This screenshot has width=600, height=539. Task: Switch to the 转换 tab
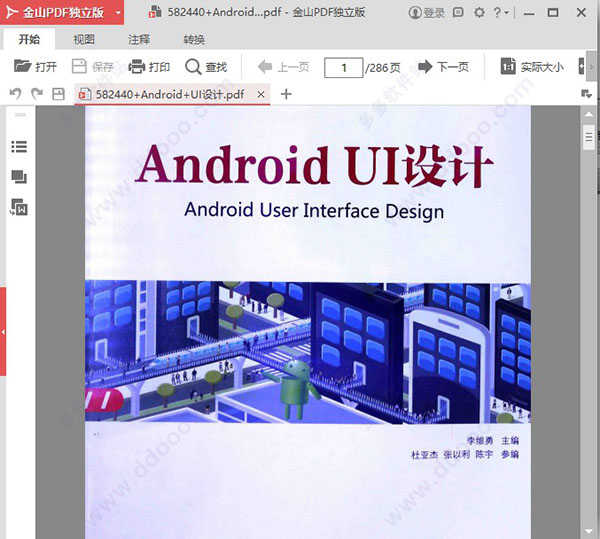pyautogui.click(x=194, y=39)
